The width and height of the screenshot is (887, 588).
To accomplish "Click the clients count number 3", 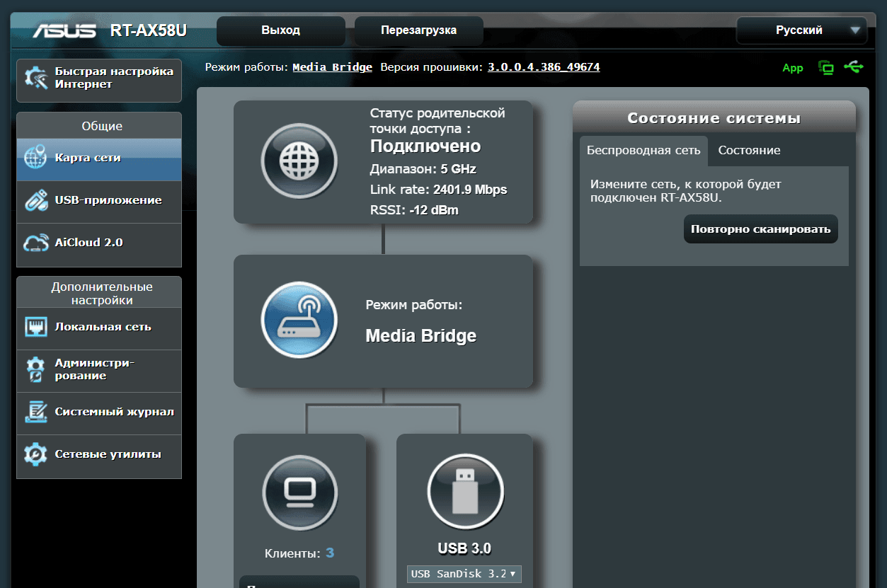I will (x=330, y=553).
